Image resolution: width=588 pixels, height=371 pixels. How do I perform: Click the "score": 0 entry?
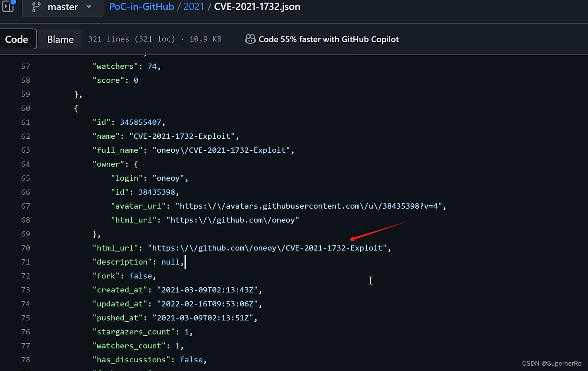click(115, 80)
